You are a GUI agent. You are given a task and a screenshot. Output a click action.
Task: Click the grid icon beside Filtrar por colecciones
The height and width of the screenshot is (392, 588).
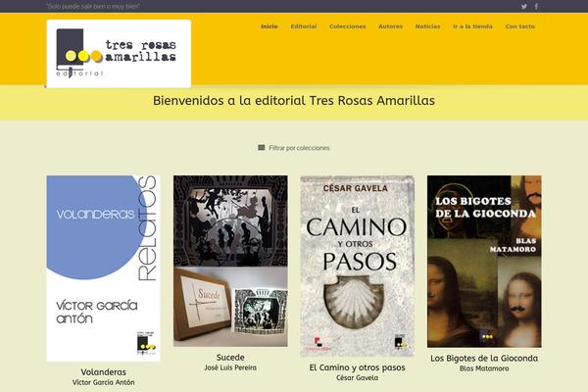click(x=262, y=147)
